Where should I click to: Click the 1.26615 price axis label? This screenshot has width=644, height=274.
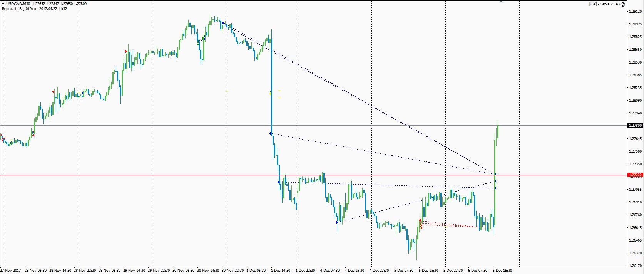pos(635,228)
